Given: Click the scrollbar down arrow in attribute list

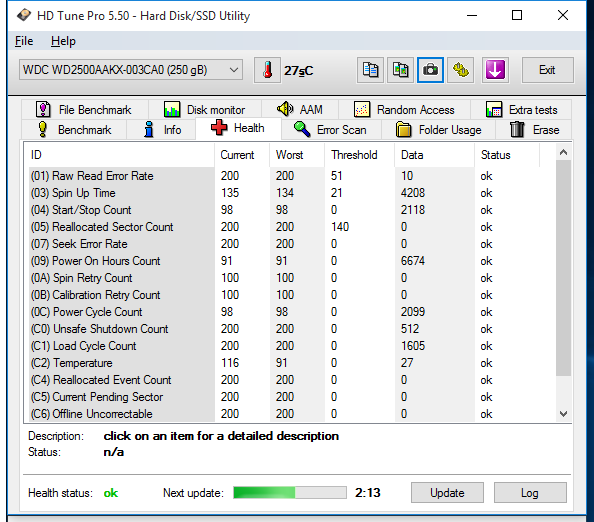Looking at the screenshot, I should pyautogui.click(x=563, y=414).
